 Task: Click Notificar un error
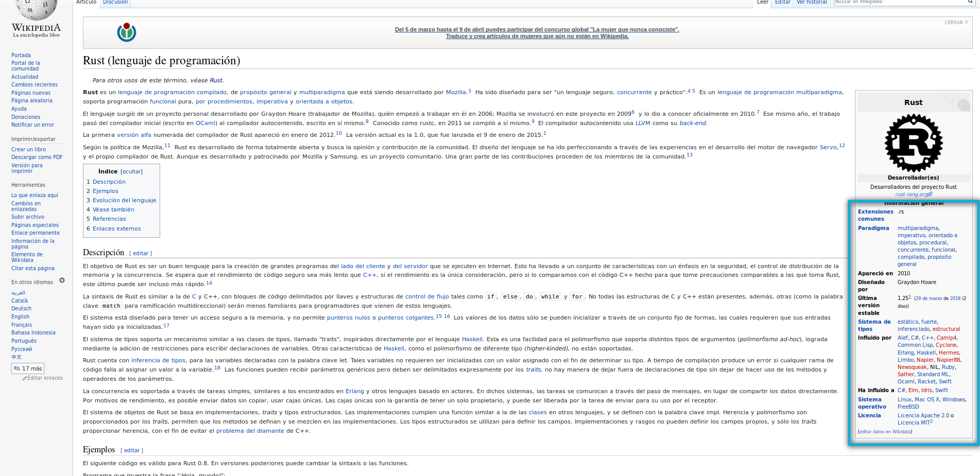pos(32,125)
